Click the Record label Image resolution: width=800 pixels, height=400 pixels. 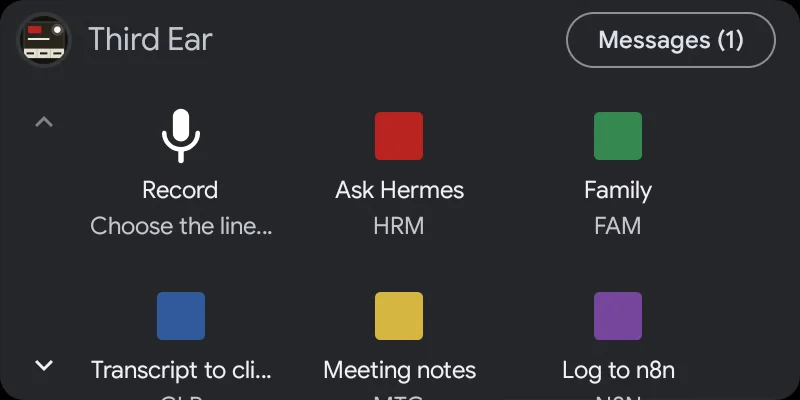pyautogui.click(x=180, y=190)
